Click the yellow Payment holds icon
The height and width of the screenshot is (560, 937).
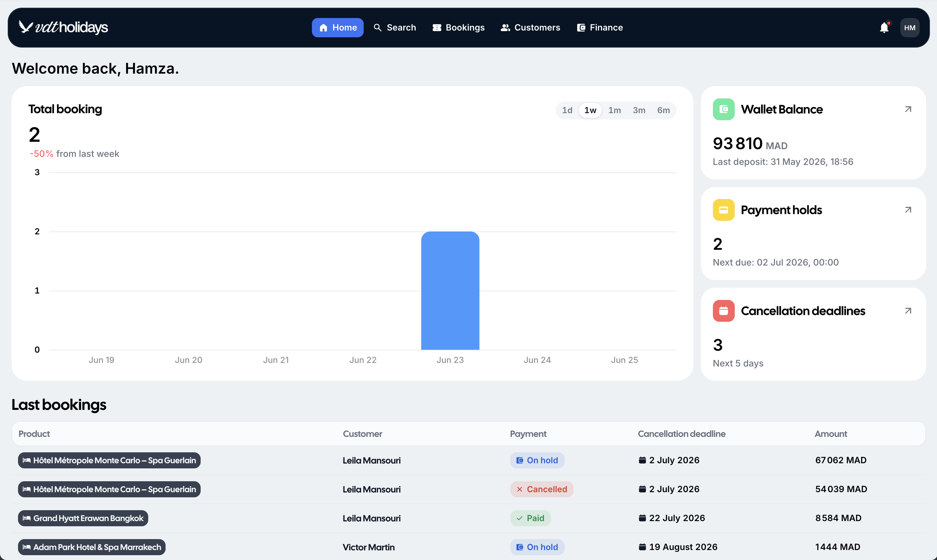(723, 210)
